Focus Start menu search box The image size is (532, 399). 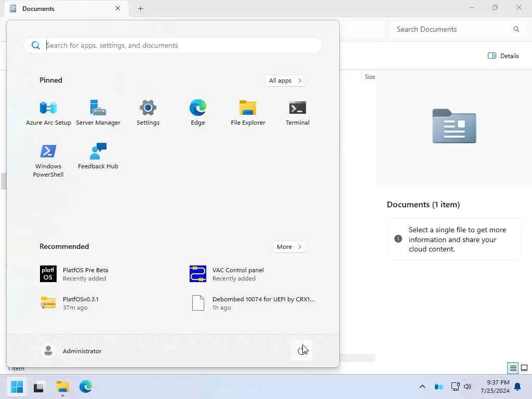tap(173, 45)
